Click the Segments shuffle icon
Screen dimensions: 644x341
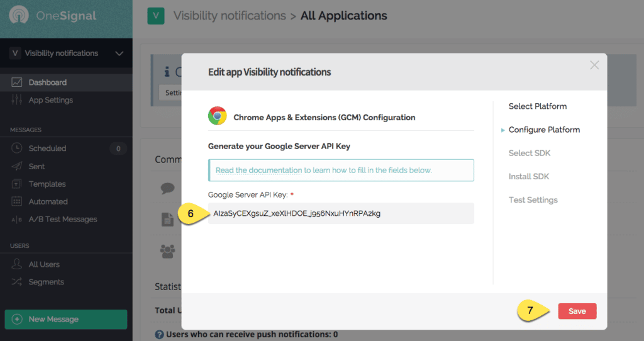tap(17, 282)
